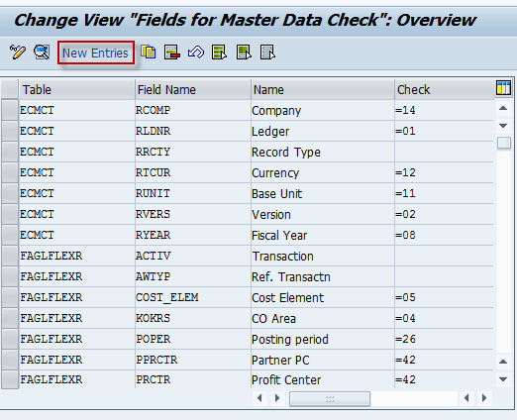Click the New Entries button

click(96, 52)
